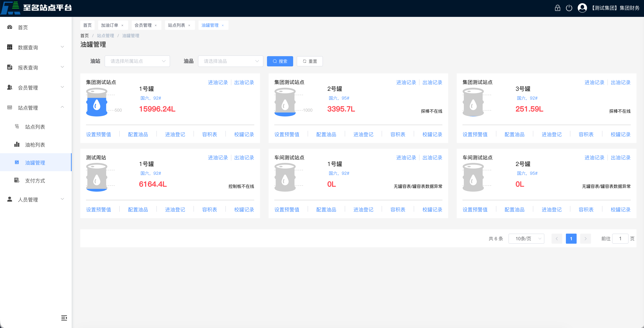
Task: Click 进油登记 for 车间测试站点 1号罐
Action: [x=363, y=210]
